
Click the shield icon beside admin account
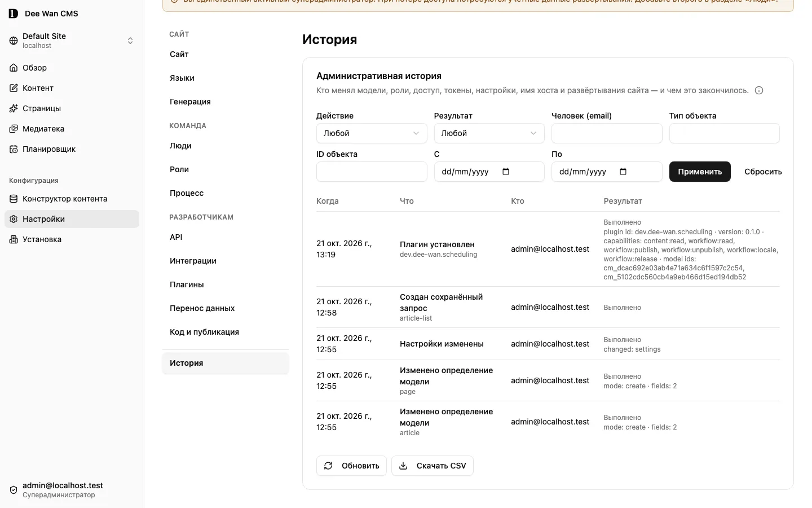[14, 490]
